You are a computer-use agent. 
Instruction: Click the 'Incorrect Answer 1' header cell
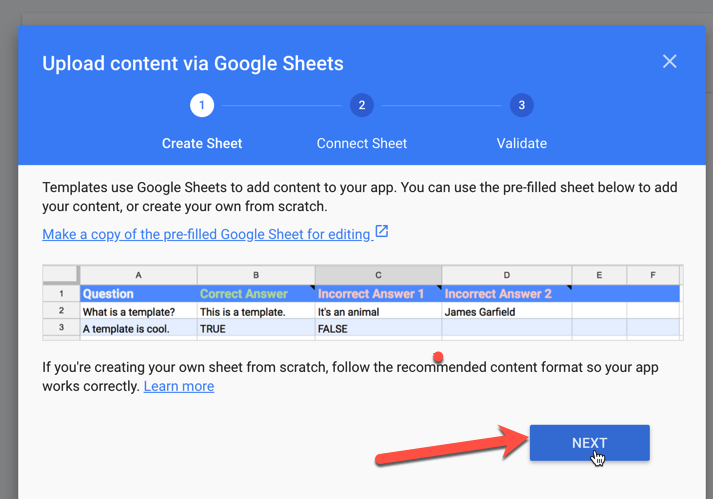click(378, 294)
